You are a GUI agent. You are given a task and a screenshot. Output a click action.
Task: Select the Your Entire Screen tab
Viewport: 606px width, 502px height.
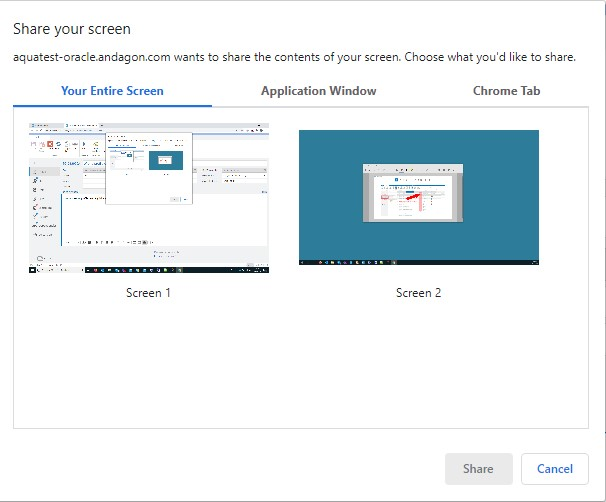(x=112, y=91)
